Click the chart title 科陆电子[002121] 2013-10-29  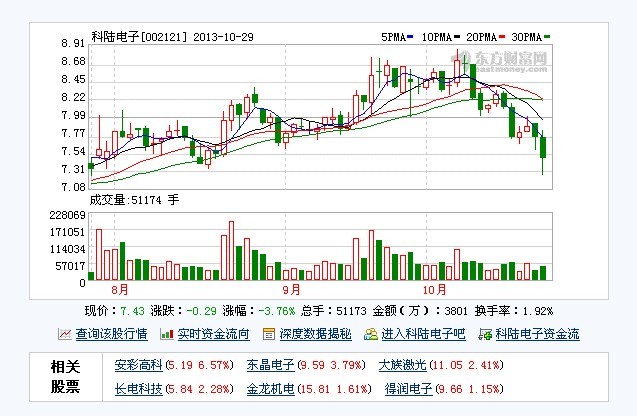172,37
